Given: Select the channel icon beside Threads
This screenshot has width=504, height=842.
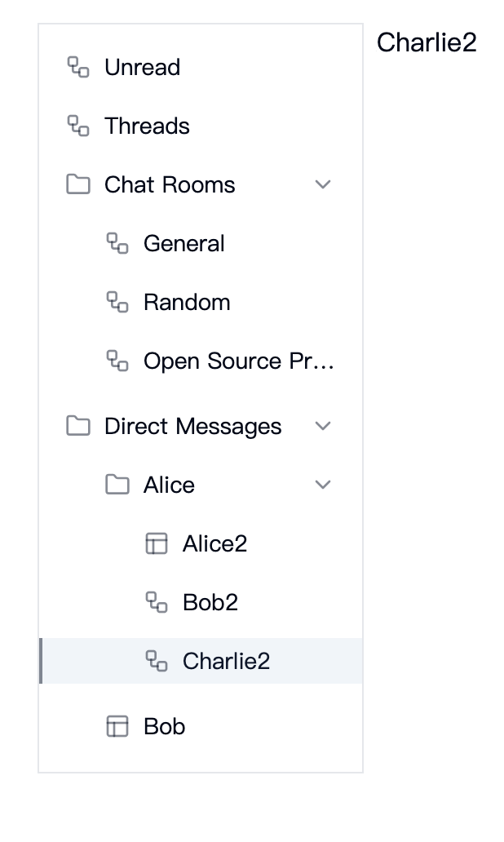Looking at the screenshot, I should click(x=78, y=126).
